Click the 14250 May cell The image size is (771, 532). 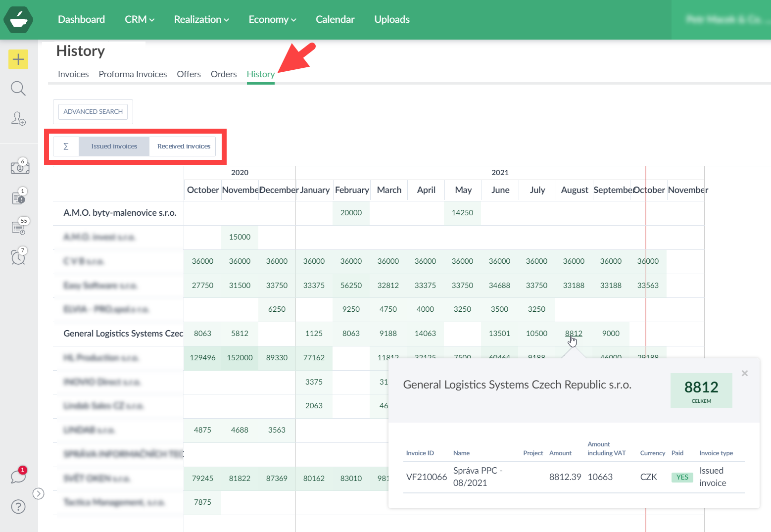click(462, 213)
